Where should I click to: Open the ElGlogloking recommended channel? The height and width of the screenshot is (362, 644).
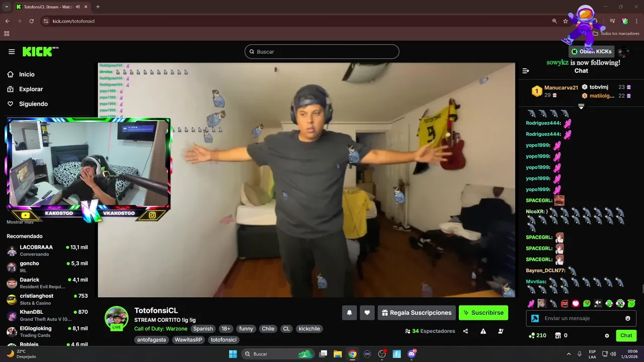coord(47,331)
